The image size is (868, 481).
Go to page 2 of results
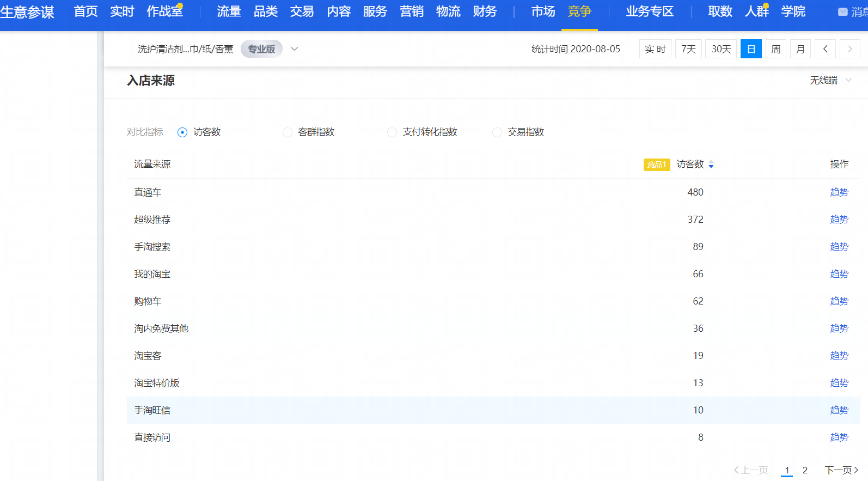pyautogui.click(x=805, y=470)
